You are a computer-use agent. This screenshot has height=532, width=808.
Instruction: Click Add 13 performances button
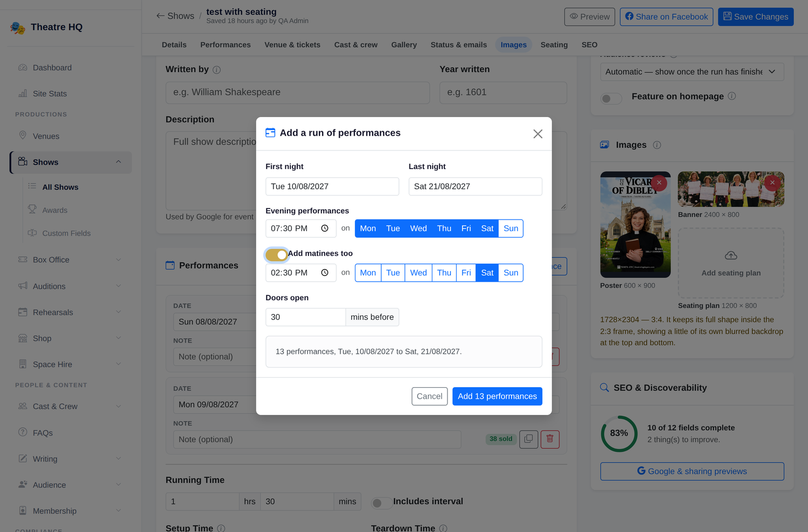497,396
